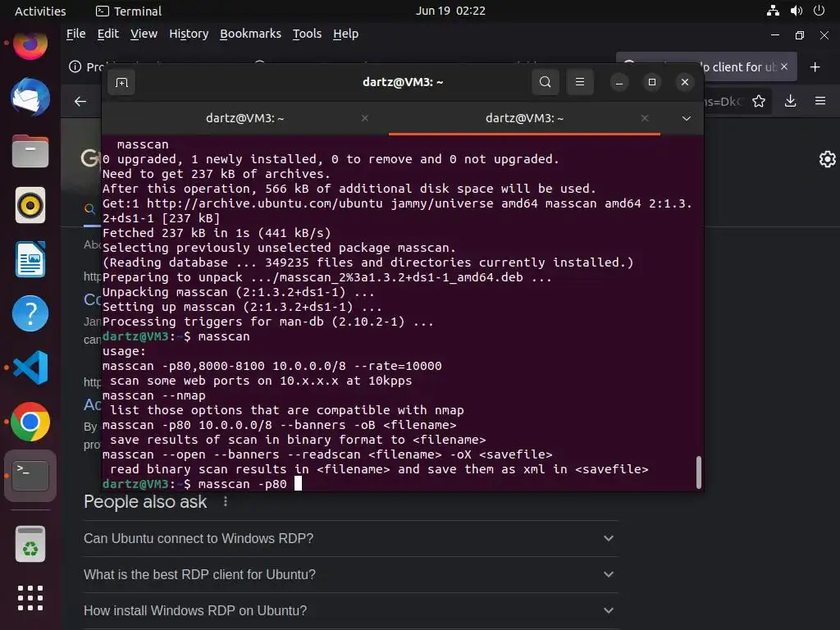Open the Firefox Edit menu
Viewport: 840px width, 630px height.
[x=107, y=34]
